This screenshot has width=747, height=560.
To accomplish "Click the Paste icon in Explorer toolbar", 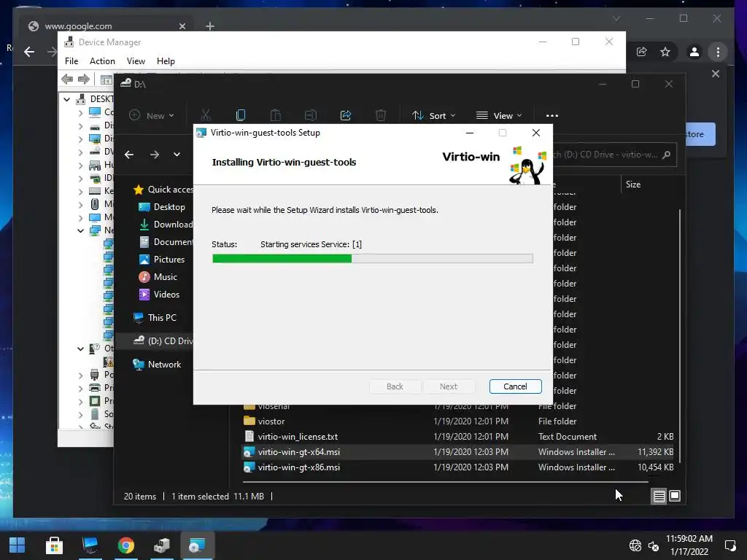I will [x=275, y=115].
